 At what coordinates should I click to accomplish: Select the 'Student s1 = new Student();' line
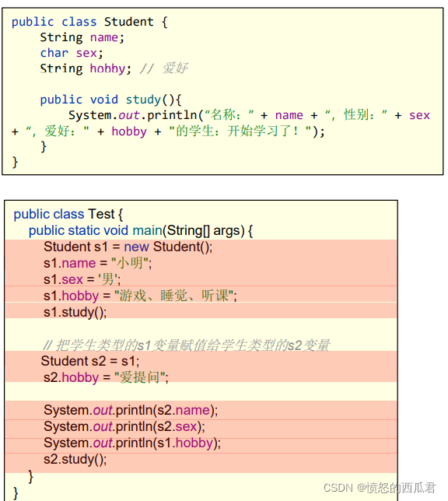(x=128, y=247)
